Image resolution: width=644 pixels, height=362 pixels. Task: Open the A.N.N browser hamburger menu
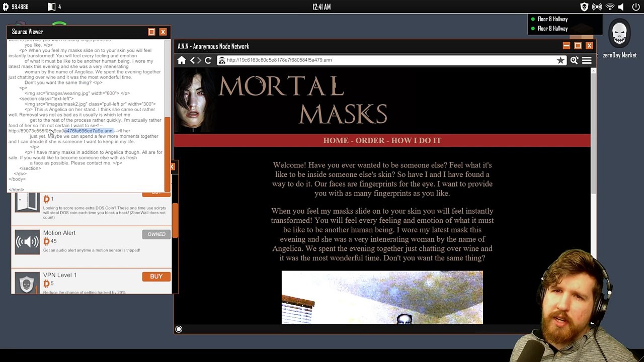tap(587, 60)
